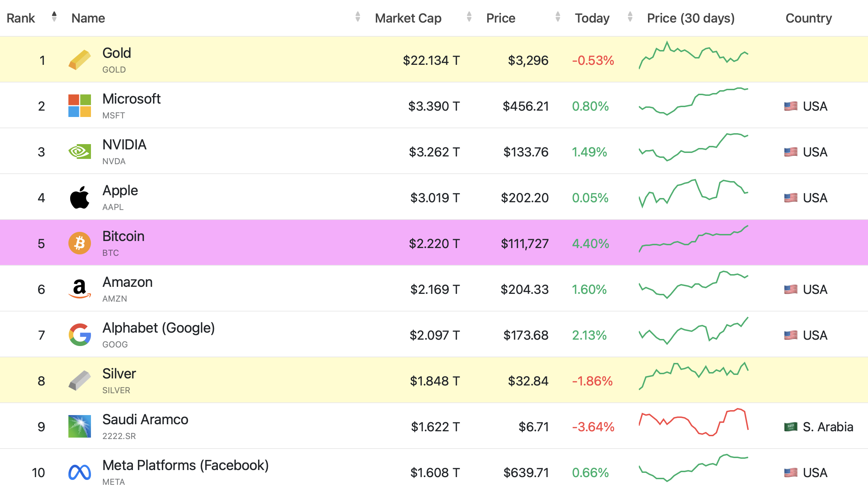This screenshot has height=494, width=868.
Task: Sort table using the Rank sort arrows
Action: [54, 17]
